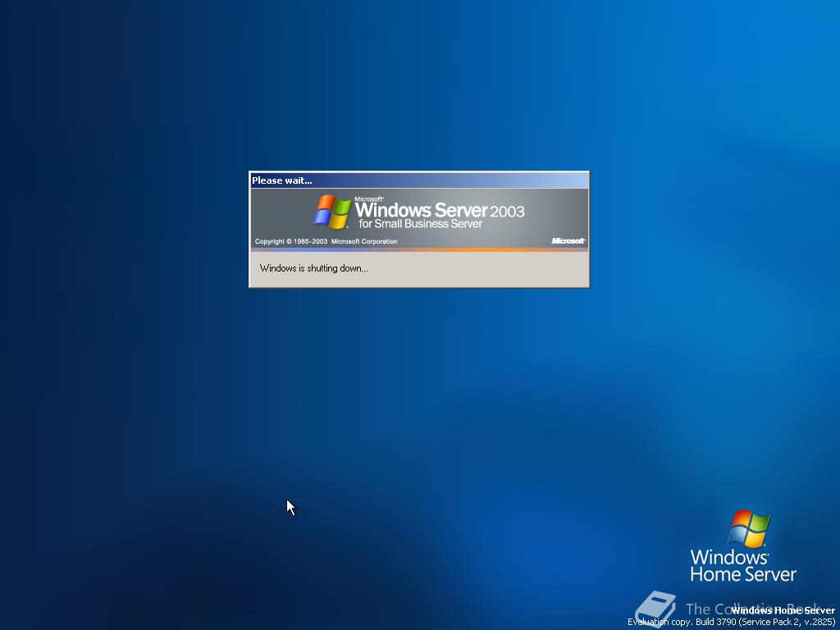Click the "Windows is shutting down..." message
840x630 pixels.
click(x=314, y=268)
